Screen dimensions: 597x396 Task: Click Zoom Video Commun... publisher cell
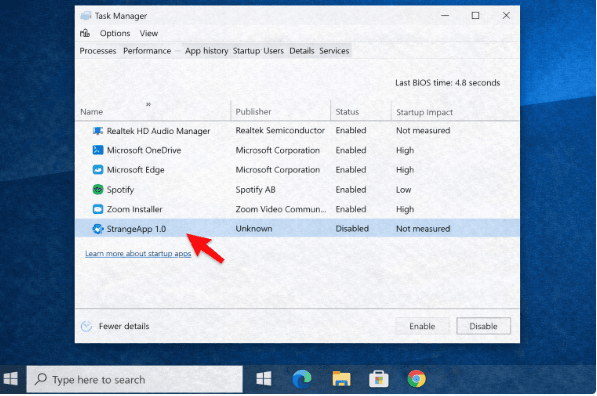pyautogui.click(x=281, y=209)
